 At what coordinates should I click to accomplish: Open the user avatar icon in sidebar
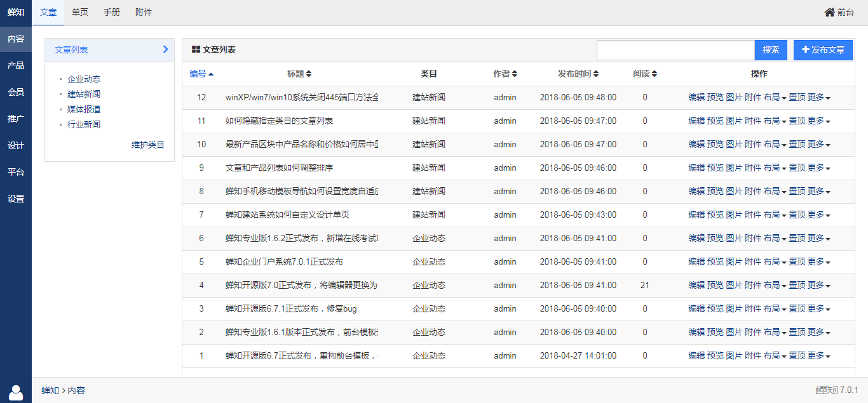16,393
